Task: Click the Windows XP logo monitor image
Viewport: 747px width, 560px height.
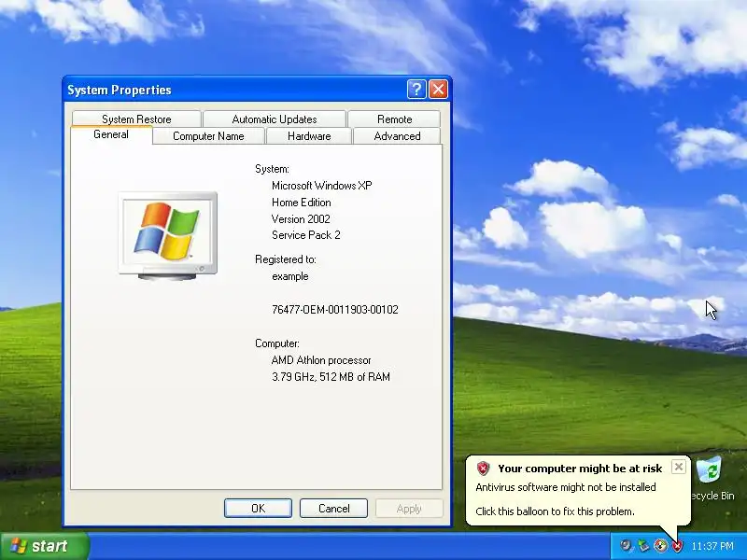Action: tap(168, 236)
